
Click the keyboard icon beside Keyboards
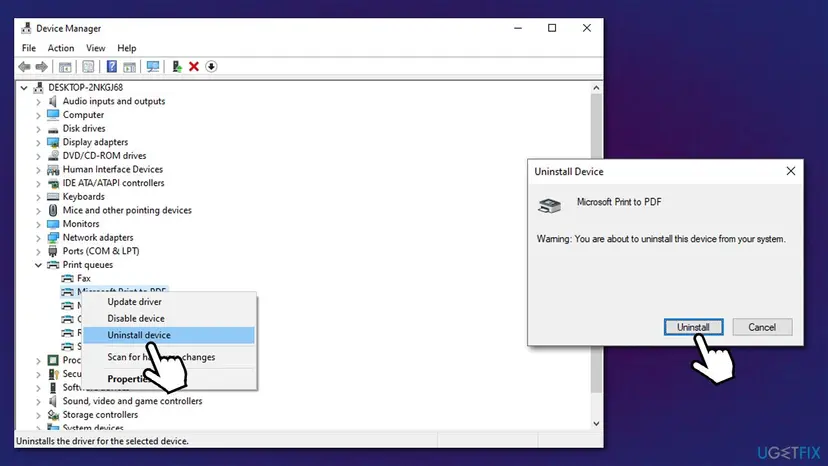tap(53, 197)
